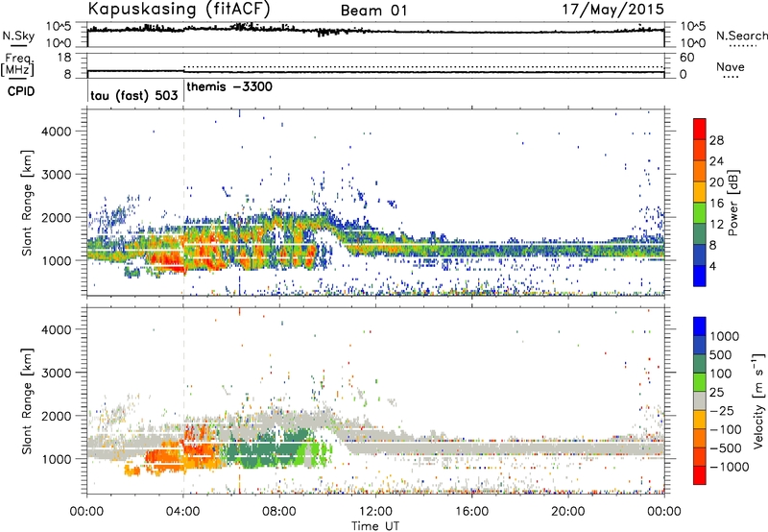Click 'Slant Range [km]' label of velocity panel
This screenshot has width=768, height=532.
(x=27, y=400)
